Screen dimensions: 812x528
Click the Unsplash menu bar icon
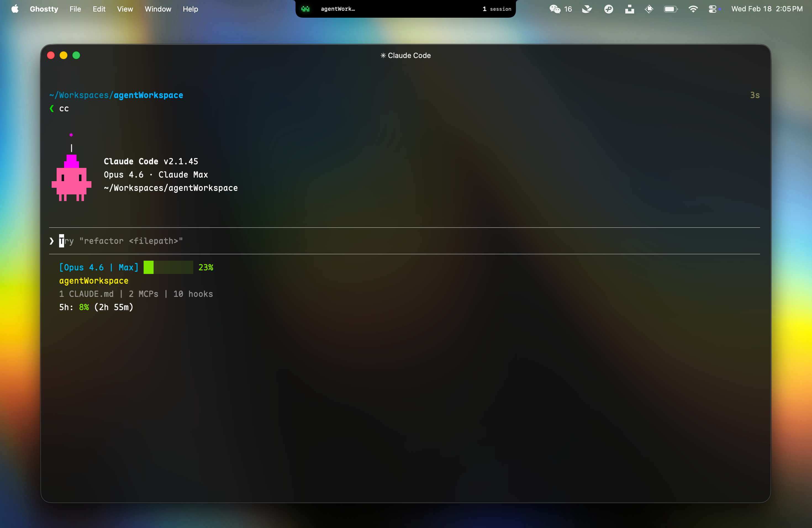(629, 9)
